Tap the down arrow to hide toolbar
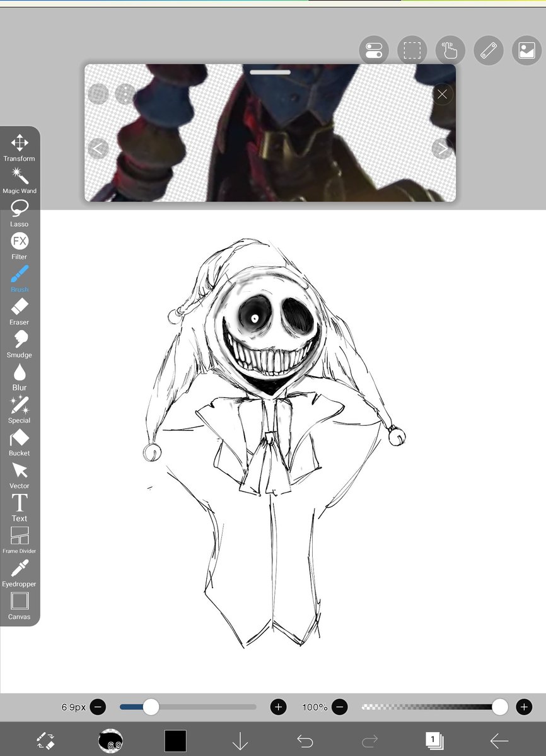The image size is (546, 756). (x=240, y=741)
